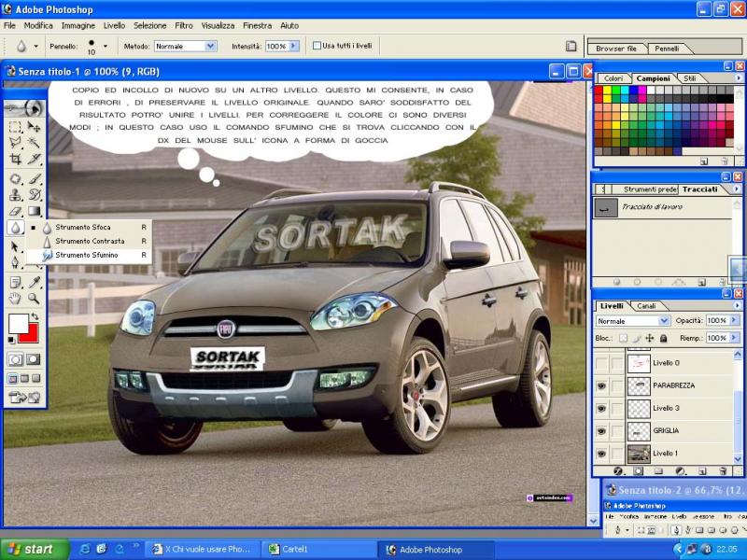Select the Clone Stamp tool

15,195
